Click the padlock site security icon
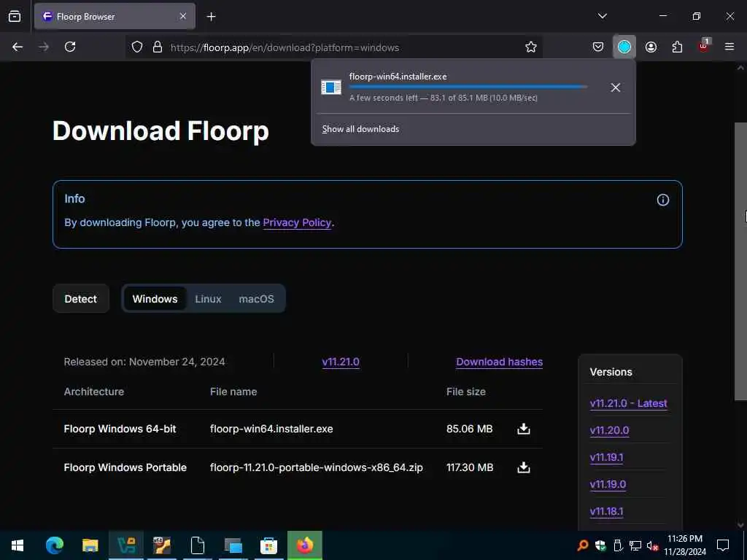 coord(158,47)
